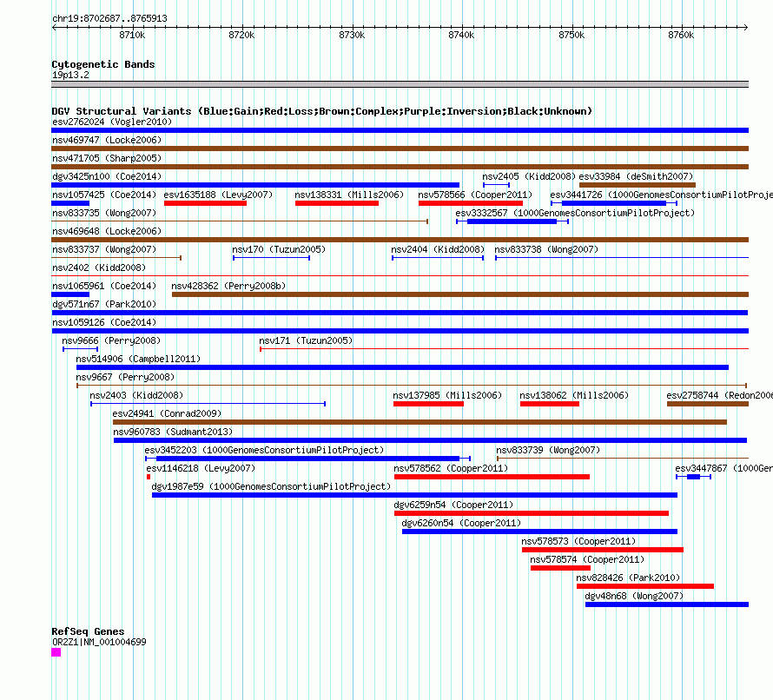Select esv1146218 (Levy2007) label
This screenshot has height=700, width=773.
coord(201,468)
